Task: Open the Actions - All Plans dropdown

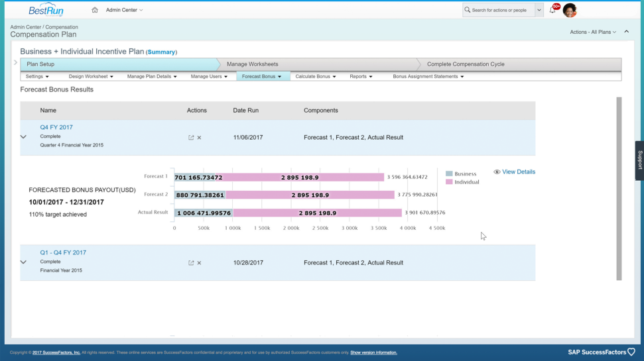Action: (x=593, y=32)
